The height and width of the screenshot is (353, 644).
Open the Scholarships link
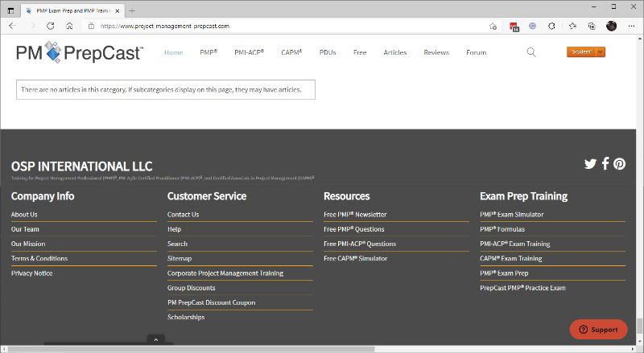pyautogui.click(x=186, y=318)
